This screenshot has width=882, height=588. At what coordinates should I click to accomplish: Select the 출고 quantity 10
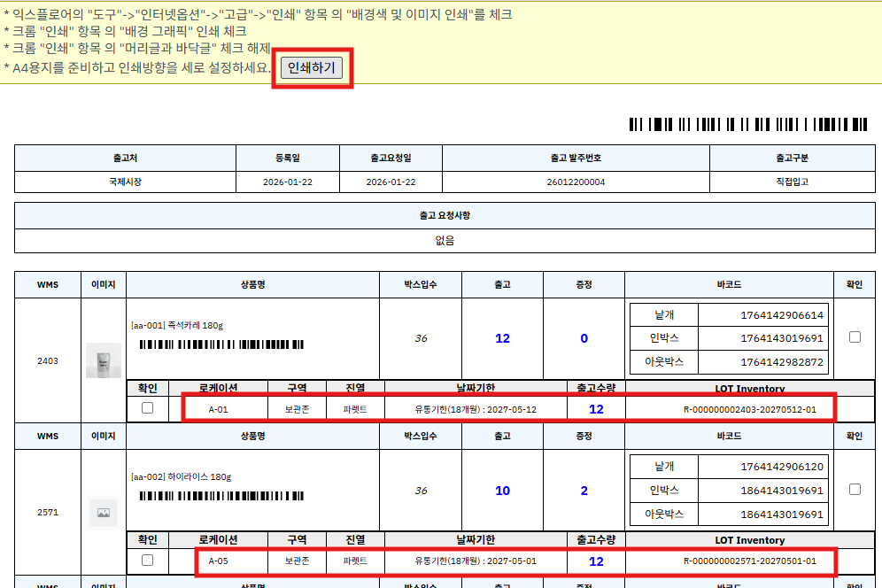click(x=502, y=491)
